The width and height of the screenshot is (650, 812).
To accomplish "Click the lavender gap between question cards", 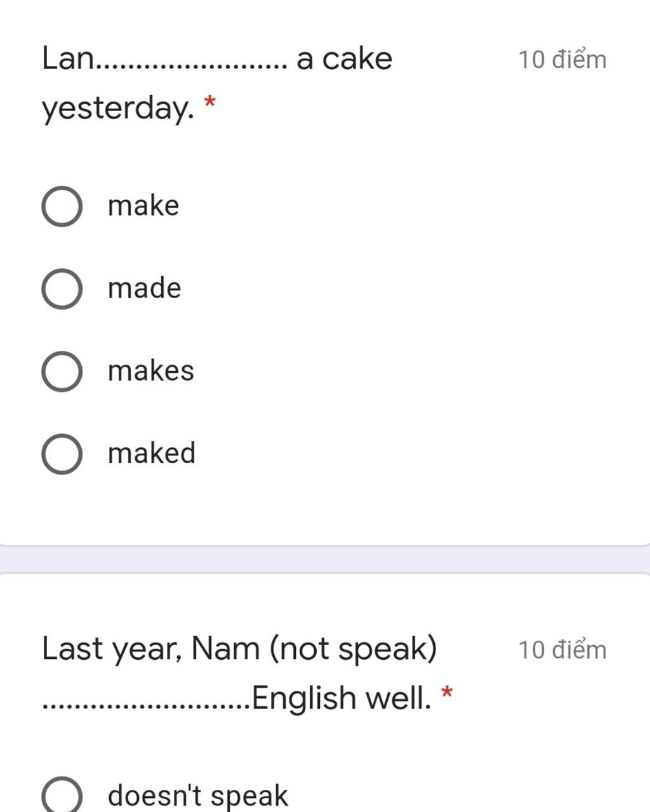I will [x=325, y=560].
